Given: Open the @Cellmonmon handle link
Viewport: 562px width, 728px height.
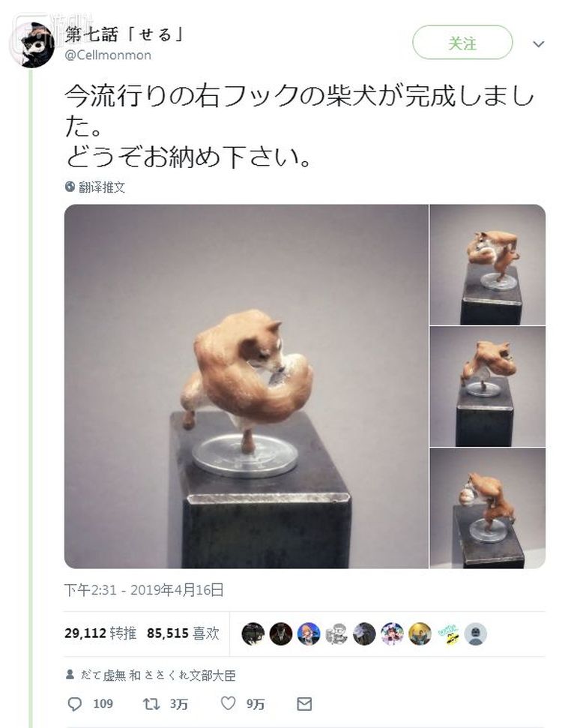Looking at the screenshot, I should point(108,55).
